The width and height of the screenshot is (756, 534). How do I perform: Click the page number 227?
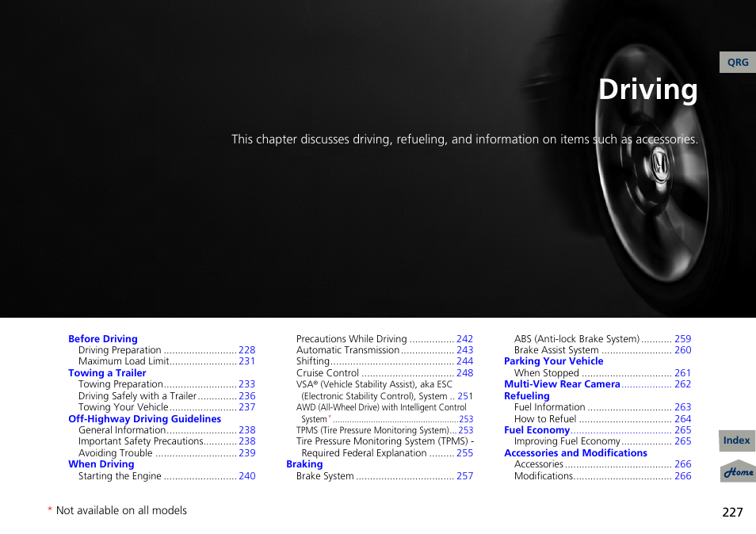point(732,513)
